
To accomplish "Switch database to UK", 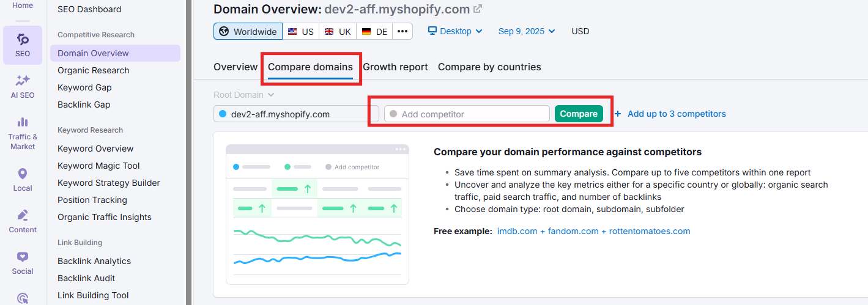I will tap(337, 31).
